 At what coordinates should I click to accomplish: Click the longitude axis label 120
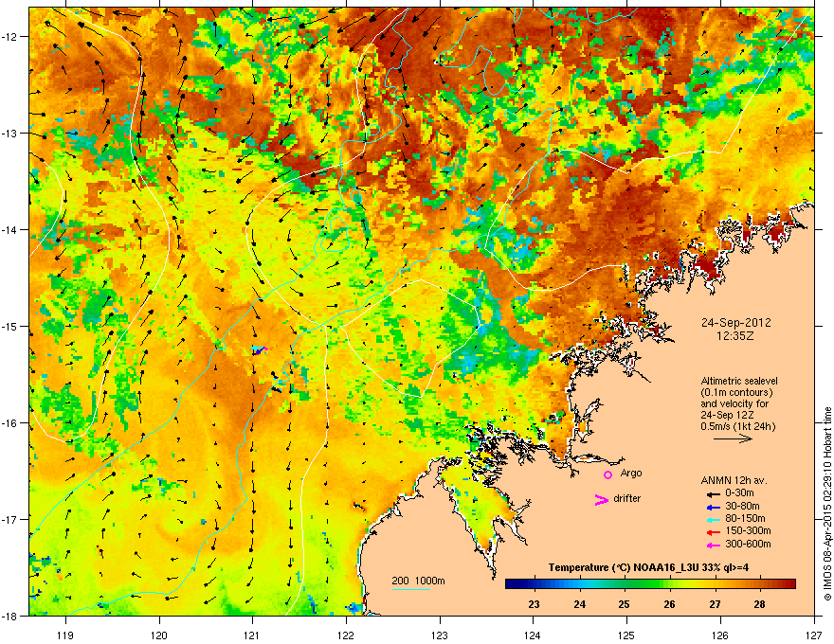[x=159, y=635]
